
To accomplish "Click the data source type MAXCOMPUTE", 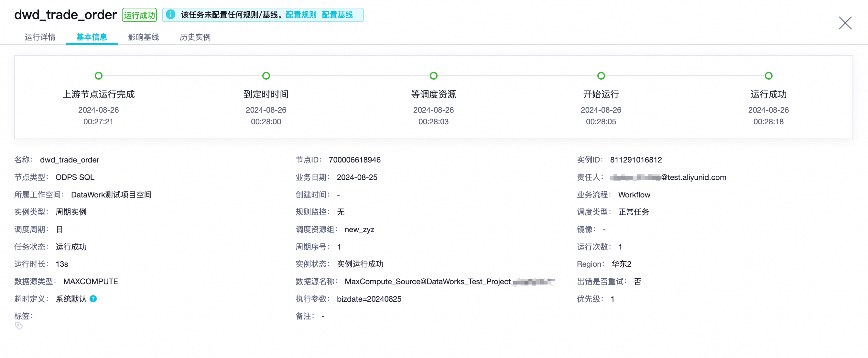I will 91,281.
